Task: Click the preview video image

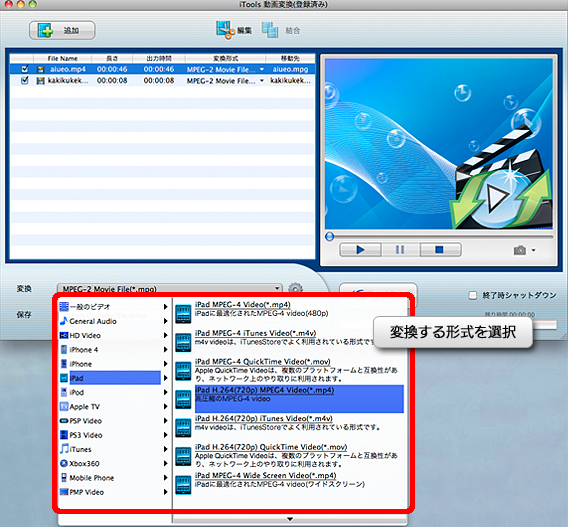Action: (x=439, y=144)
